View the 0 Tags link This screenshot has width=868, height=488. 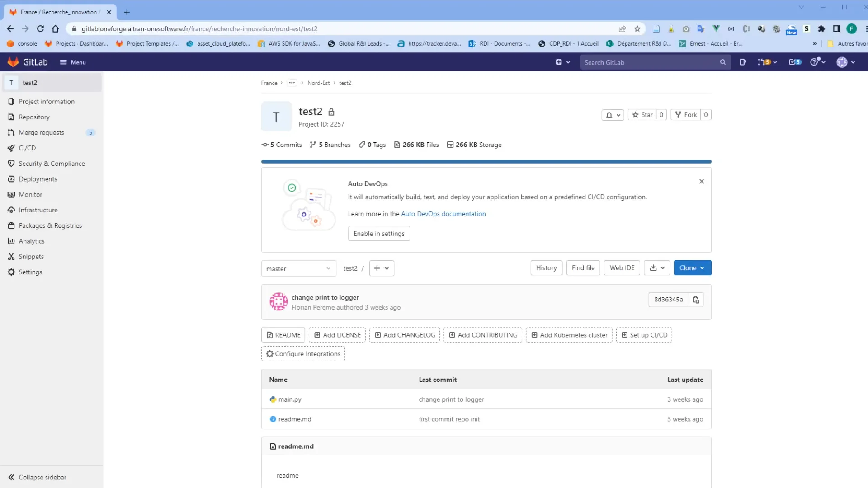point(372,145)
